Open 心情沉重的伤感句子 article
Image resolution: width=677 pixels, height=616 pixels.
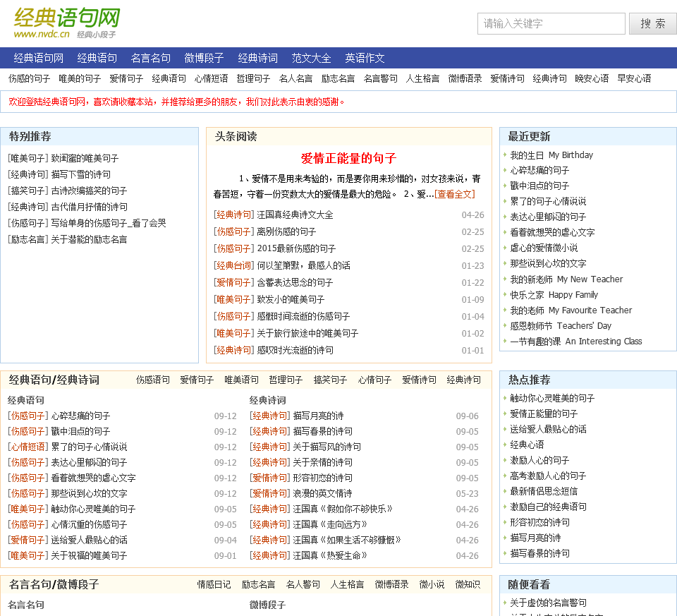click(x=90, y=525)
